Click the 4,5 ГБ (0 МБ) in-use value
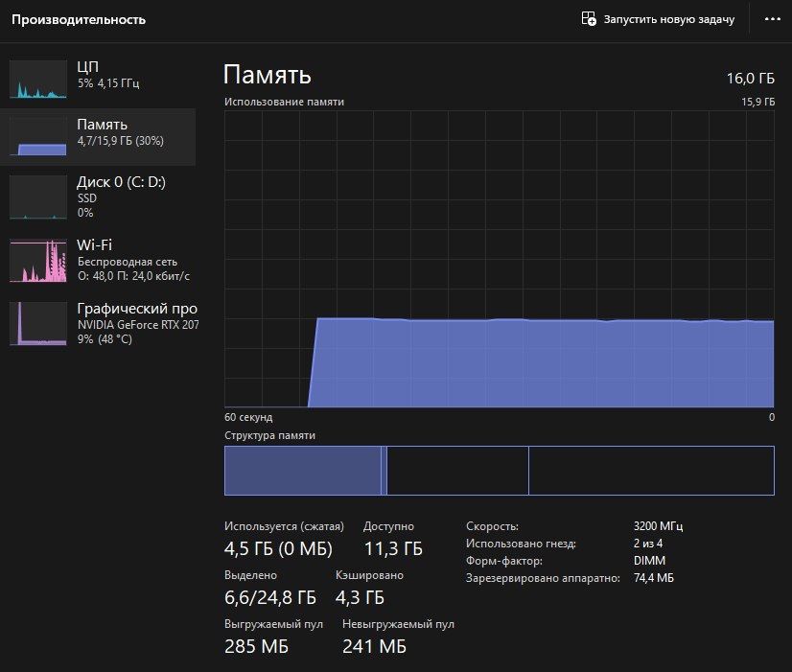 click(x=278, y=548)
